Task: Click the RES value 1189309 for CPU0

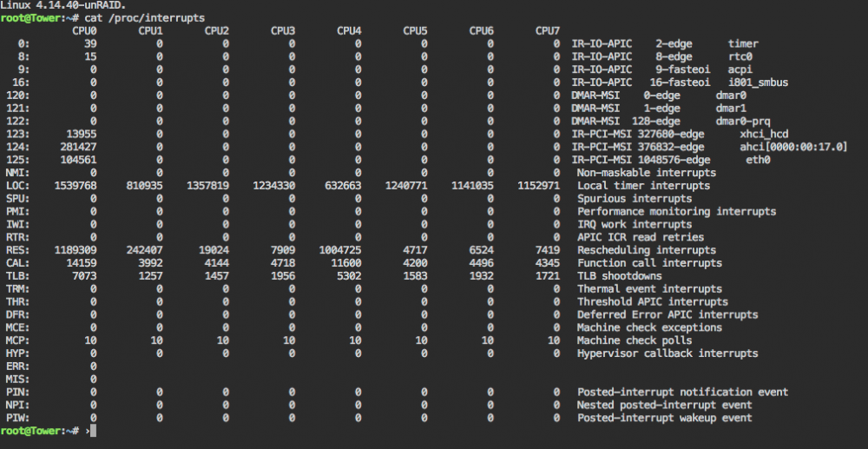Action: (x=76, y=250)
